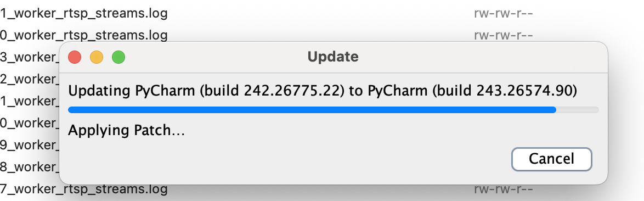Click the "Update" dialog title

pyautogui.click(x=333, y=57)
